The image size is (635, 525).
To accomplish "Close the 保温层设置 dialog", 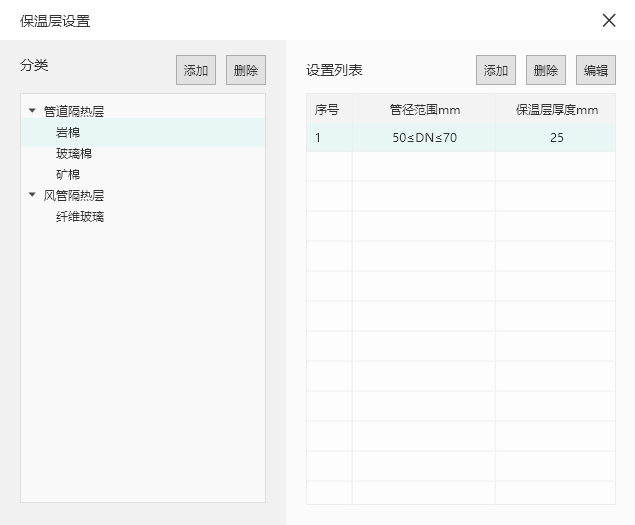I will (x=609, y=20).
